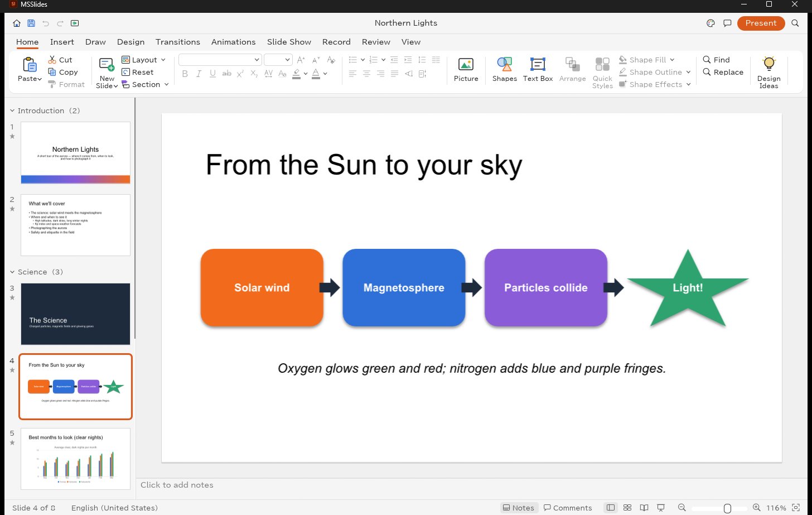Start slideshow from quick access bar icon

tap(75, 23)
